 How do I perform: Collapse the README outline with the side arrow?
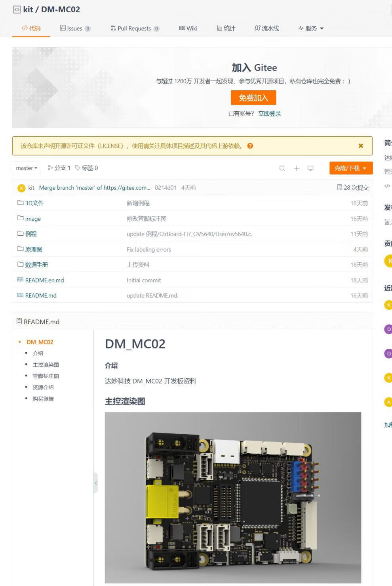click(x=96, y=483)
